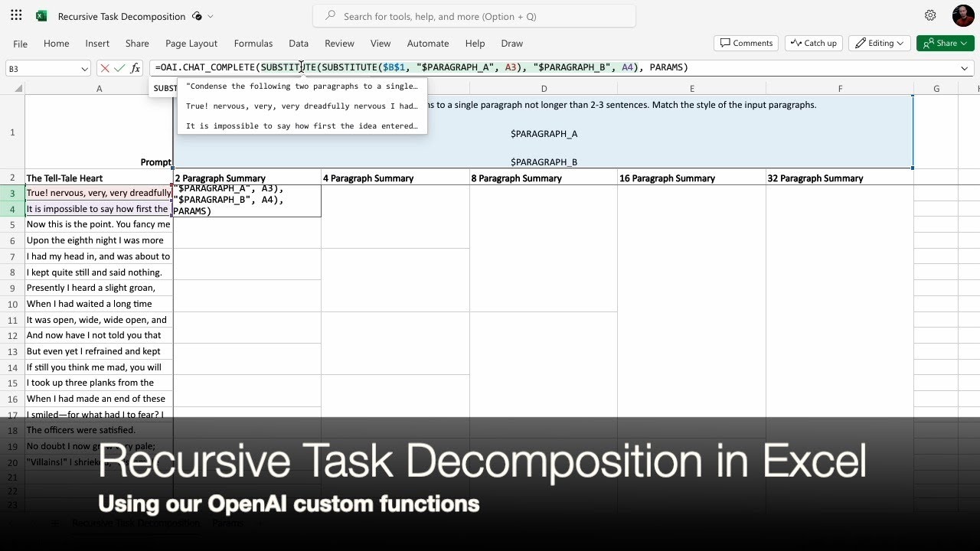Click tooltip line "It is impossible to say how first"
The width and height of the screenshot is (980, 551).
pyautogui.click(x=302, y=126)
